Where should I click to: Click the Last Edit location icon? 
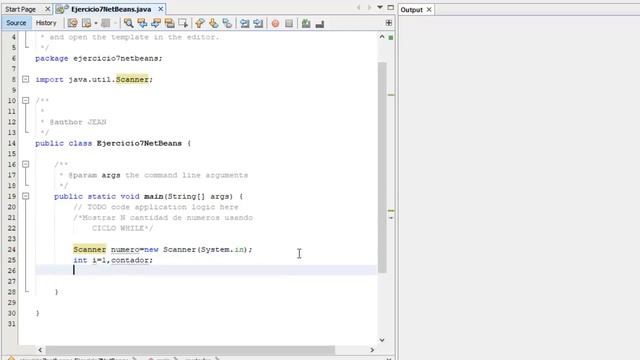click(x=73, y=23)
